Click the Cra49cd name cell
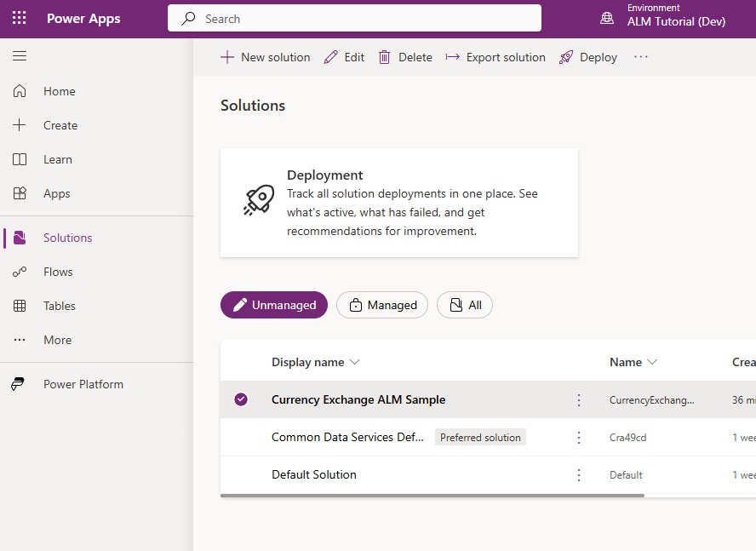The height and width of the screenshot is (551, 756). (627, 438)
